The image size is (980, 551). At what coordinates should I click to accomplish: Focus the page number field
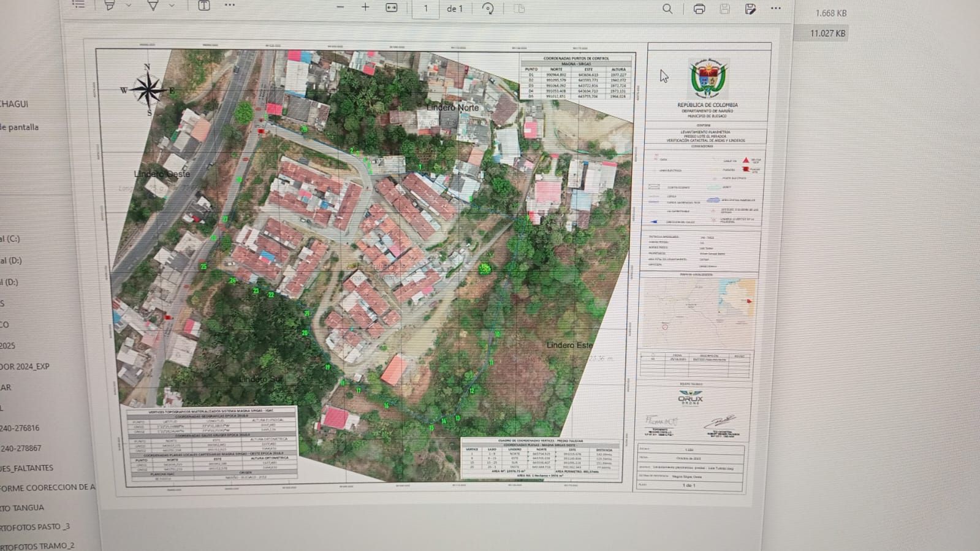(425, 9)
